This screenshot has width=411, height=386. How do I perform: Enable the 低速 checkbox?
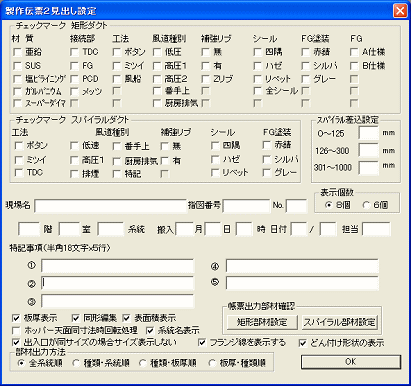[74, 146]
